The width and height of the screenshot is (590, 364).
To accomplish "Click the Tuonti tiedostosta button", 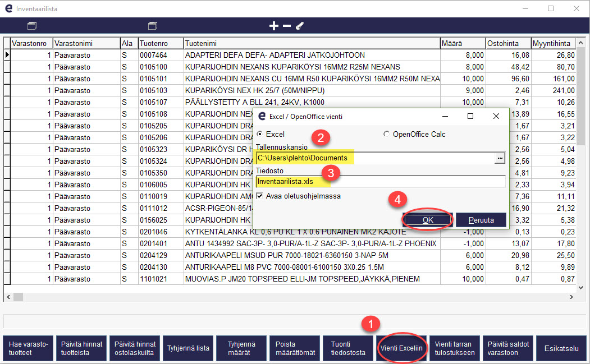I will (348, 348).
